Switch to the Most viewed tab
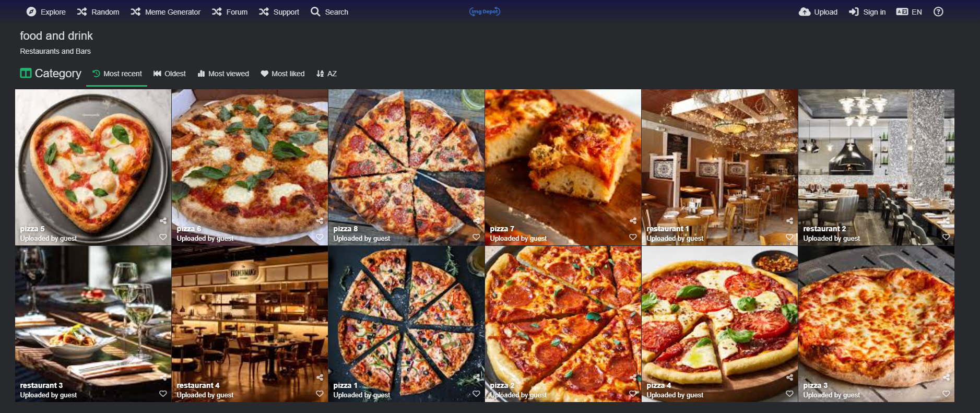980x413 pixels. 223,74
